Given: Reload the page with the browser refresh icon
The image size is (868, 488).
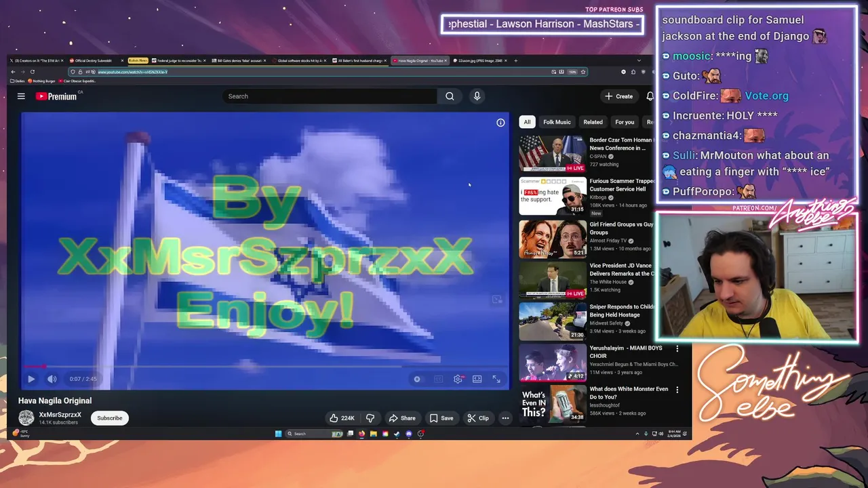Looking at the screenshot, I should point(32,72).
